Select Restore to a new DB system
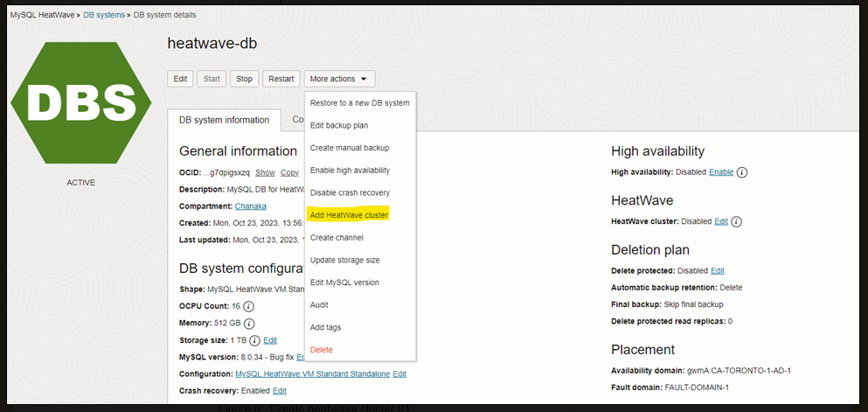Screen dimensions: 868x412 (360, 103)
